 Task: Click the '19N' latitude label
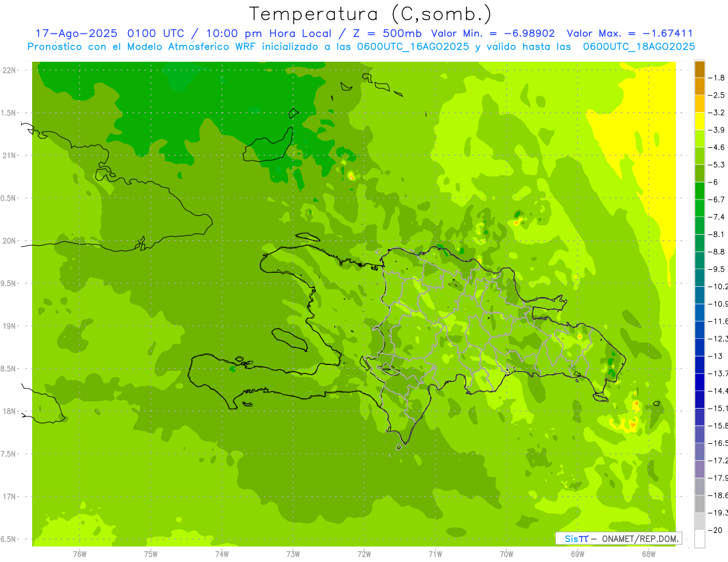point(10,326)
